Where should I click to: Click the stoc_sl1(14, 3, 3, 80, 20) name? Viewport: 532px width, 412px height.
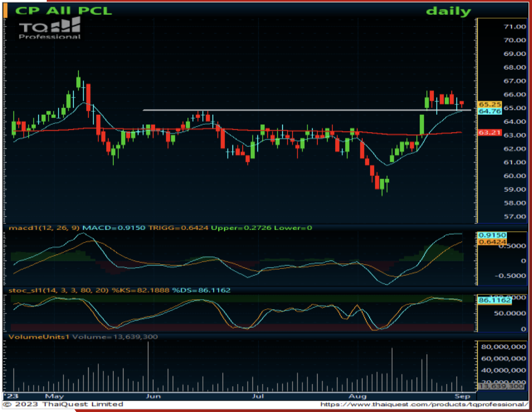pos(59,290)
